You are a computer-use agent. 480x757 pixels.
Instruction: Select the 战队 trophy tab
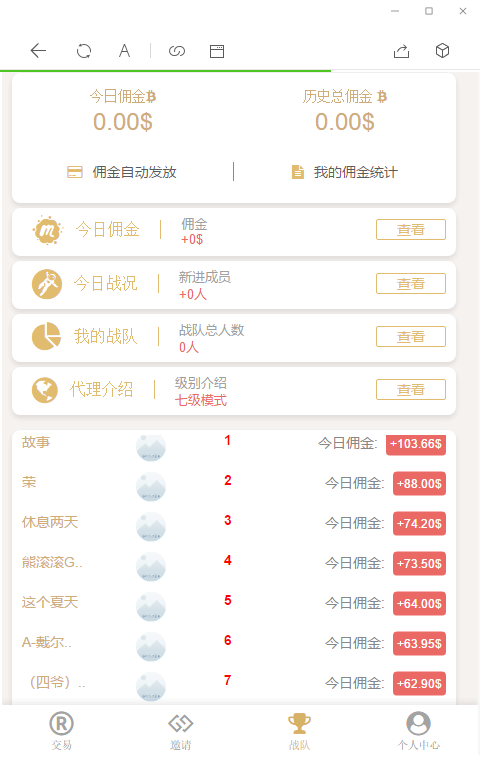(x=299, y=731)
